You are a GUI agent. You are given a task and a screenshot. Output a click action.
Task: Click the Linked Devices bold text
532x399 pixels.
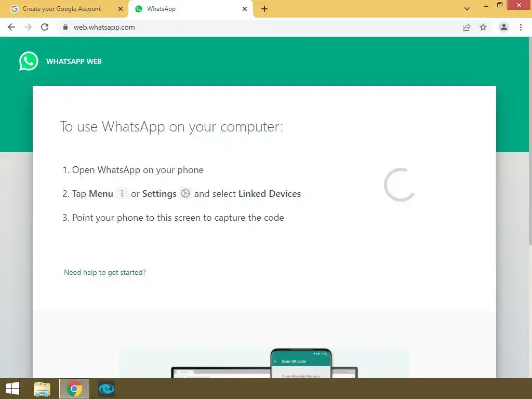[270, 194]
